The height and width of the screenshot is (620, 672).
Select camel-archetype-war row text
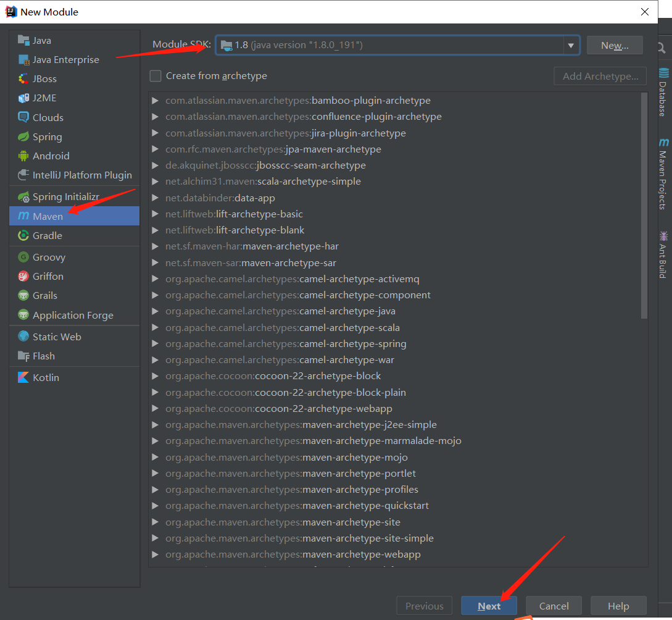(280, 360)
